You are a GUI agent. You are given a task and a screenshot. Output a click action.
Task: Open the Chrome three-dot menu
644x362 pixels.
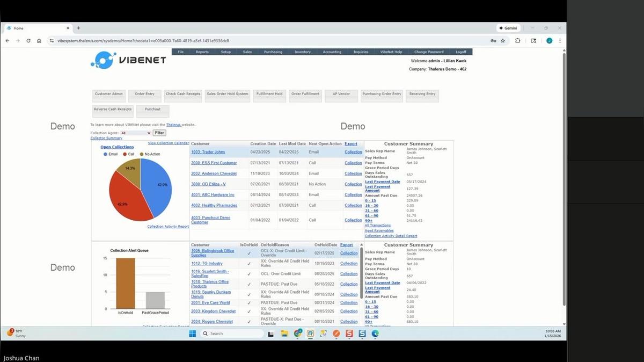click(560, 40)
